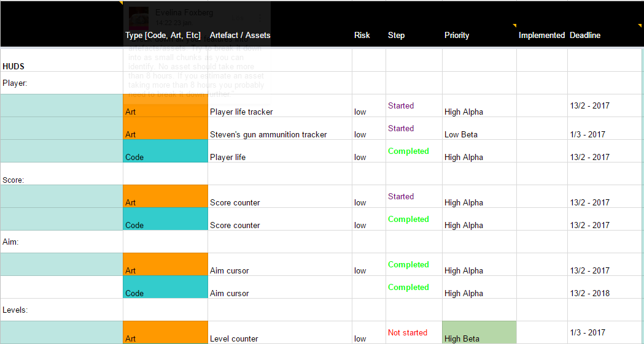This screenshot has width=644, height=344.
Task: Select the Aim: section label
Action: (x=11, y=242)
